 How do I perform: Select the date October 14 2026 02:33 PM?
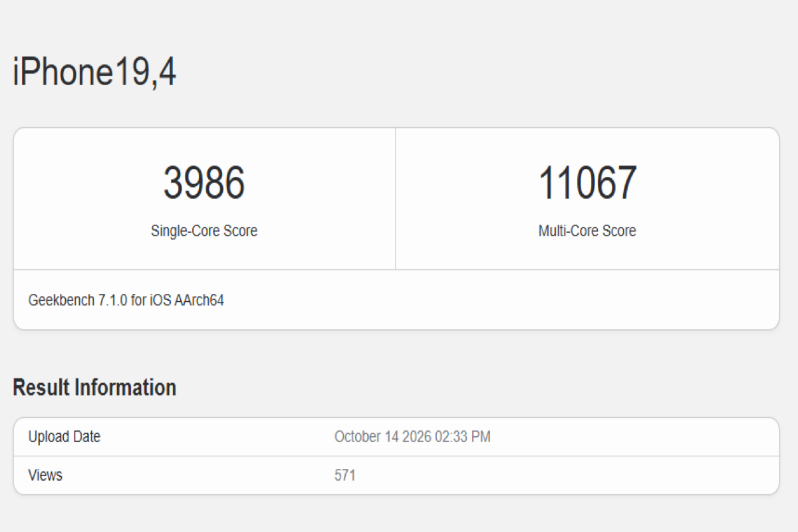coord(412,437)
